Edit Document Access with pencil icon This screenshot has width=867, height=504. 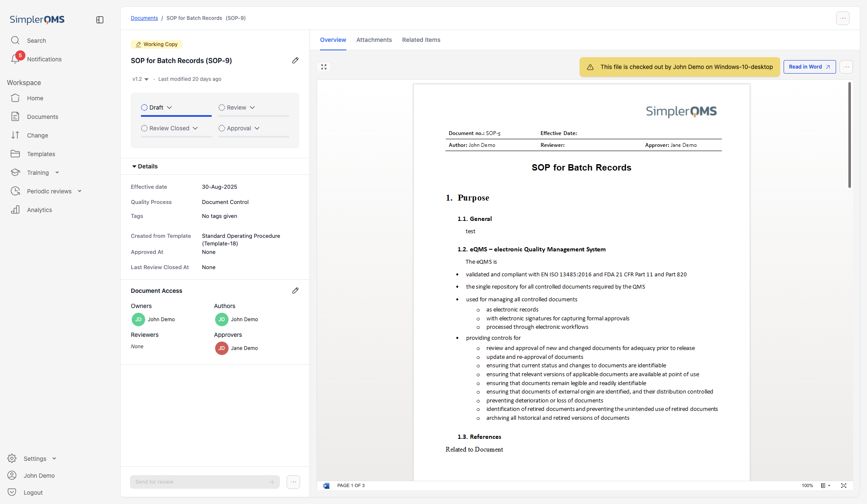click(x=295, y=291)
